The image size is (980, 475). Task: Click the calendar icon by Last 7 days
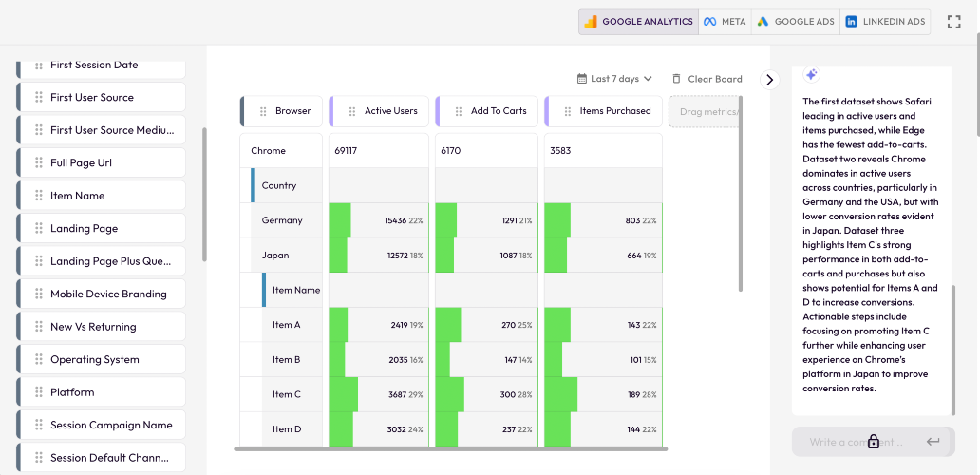click(581, 79)
